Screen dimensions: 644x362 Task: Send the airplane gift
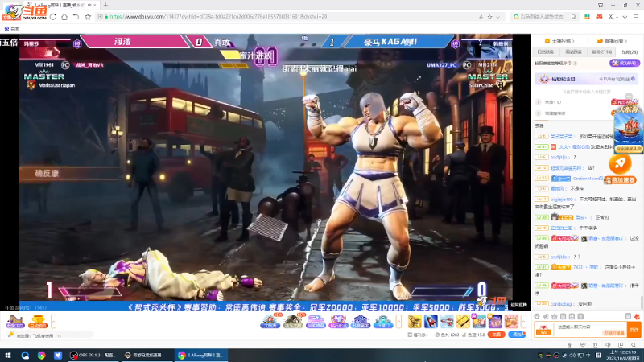click(x=447, y=321)
